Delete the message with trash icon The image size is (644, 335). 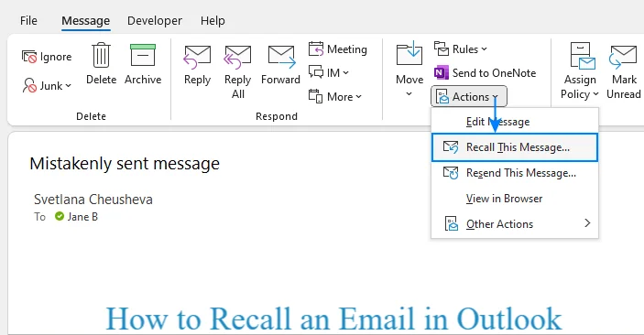coord(101,64)
